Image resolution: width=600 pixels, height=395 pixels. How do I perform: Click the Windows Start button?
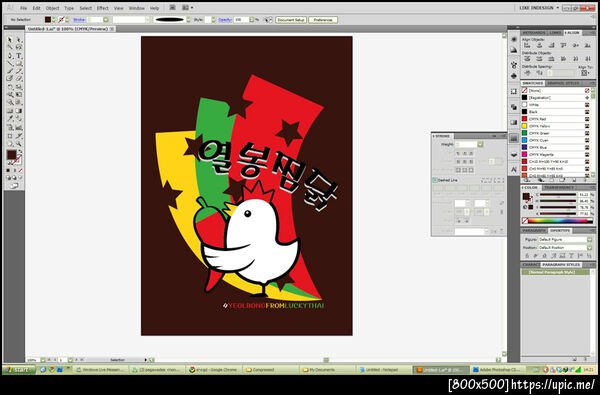pyautogui.click(x=19, y=370)
